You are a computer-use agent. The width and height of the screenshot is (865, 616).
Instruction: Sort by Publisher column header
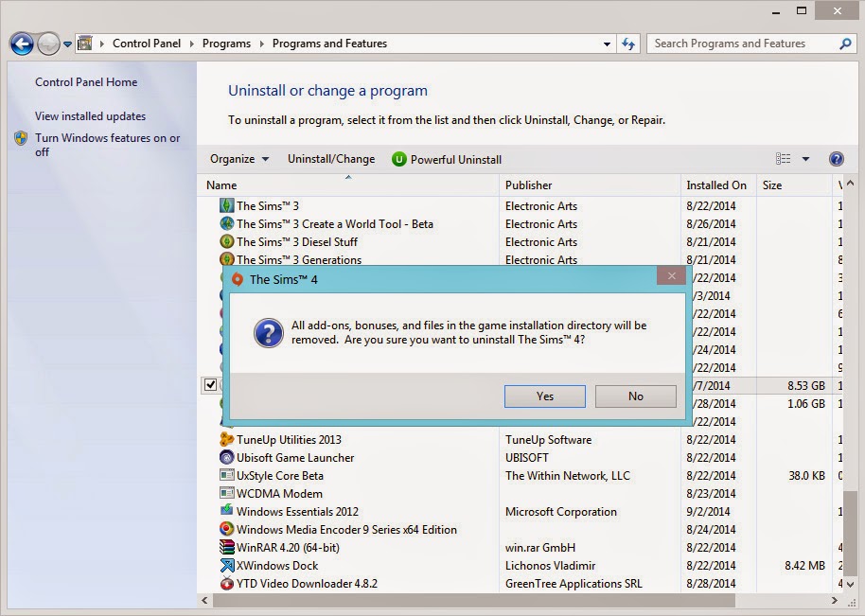[590, 185]
